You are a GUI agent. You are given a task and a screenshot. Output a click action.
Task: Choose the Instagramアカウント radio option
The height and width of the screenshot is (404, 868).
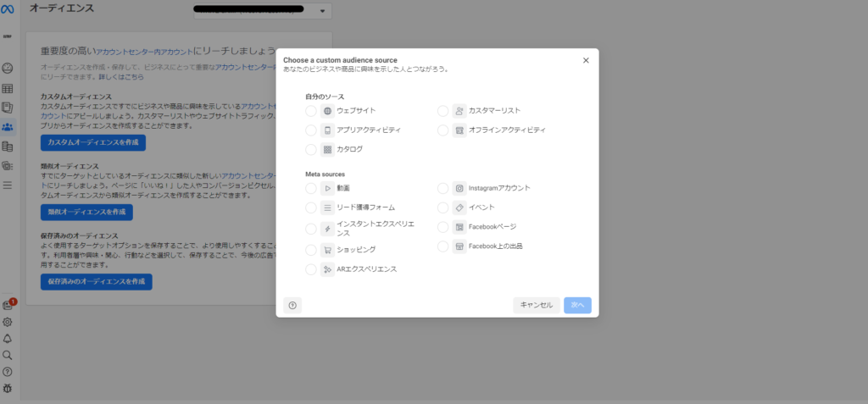pyautogui.click(x=442, y=188)
